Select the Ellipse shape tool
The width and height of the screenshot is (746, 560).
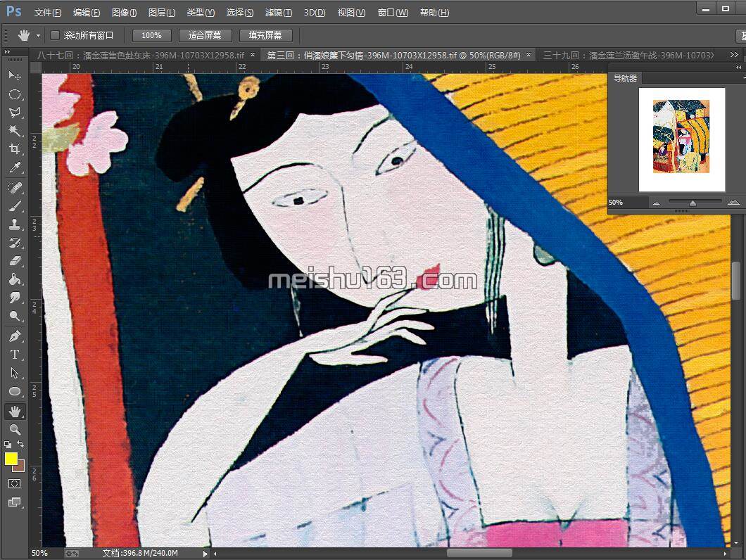[x=15, y=391]
